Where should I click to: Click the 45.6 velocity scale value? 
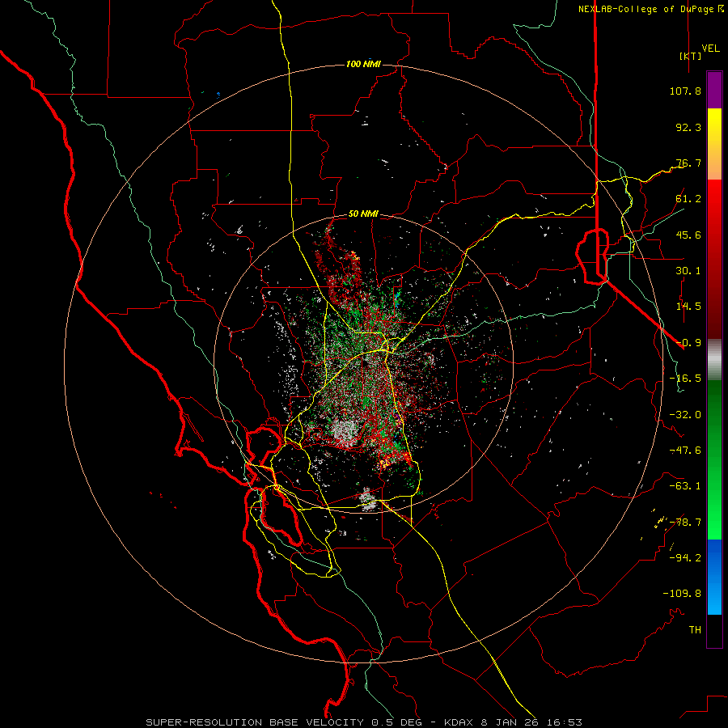pyautogui.click(x=688, y=235)
